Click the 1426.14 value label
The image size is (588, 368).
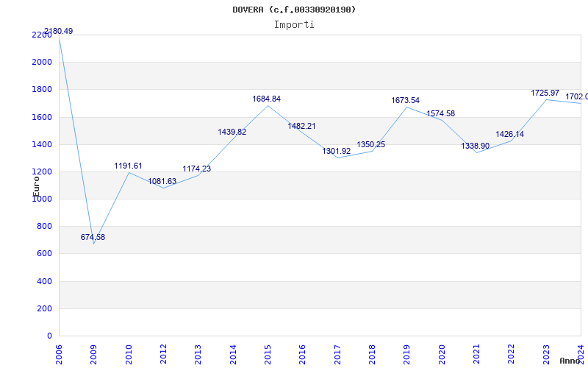click(x=509, y=135)
